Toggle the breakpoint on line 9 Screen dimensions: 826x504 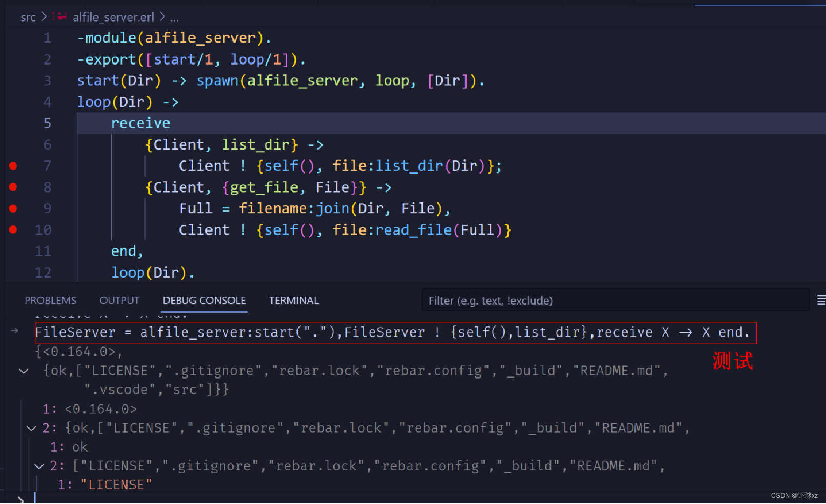coord(13,208)
